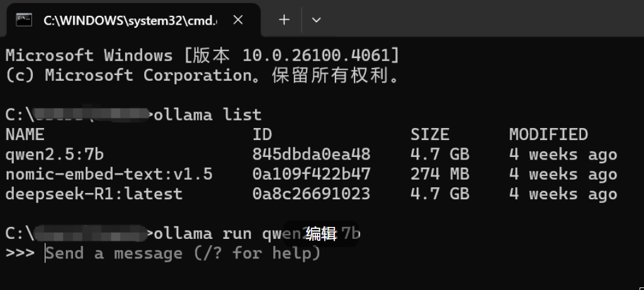Click the Microsoft Windows version line

point(202,55)
